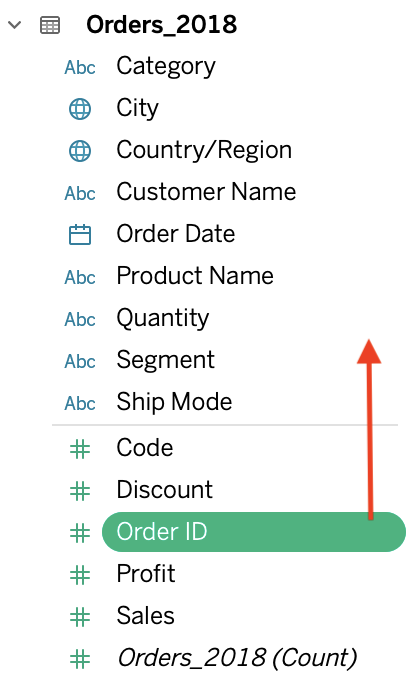Select the Segment field
The width and height of the screenshot is (410, 692).
[x=166, y=360]
